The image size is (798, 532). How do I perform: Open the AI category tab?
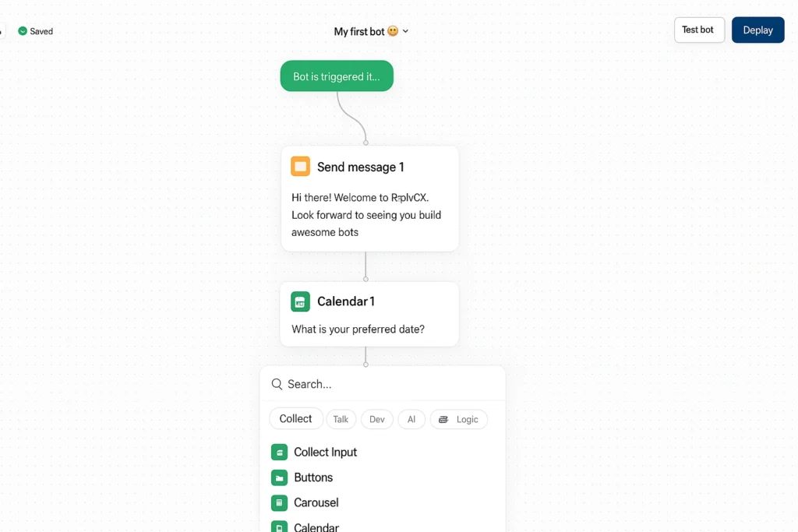tap(411, 419)
